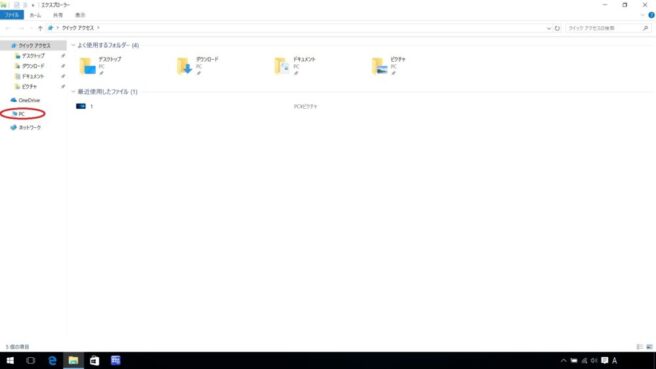Select ドキュメント in the navigation pane

coord(33,76)
